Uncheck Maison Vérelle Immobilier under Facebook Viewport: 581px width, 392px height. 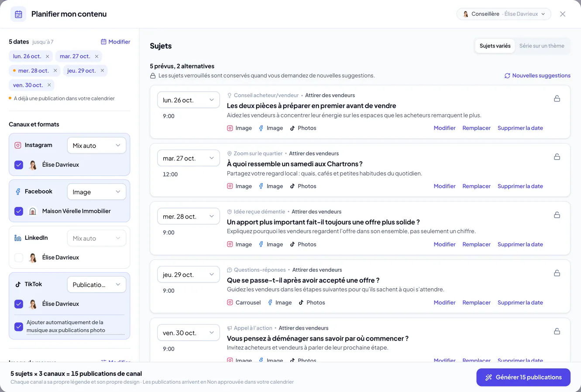click(19, 211)
